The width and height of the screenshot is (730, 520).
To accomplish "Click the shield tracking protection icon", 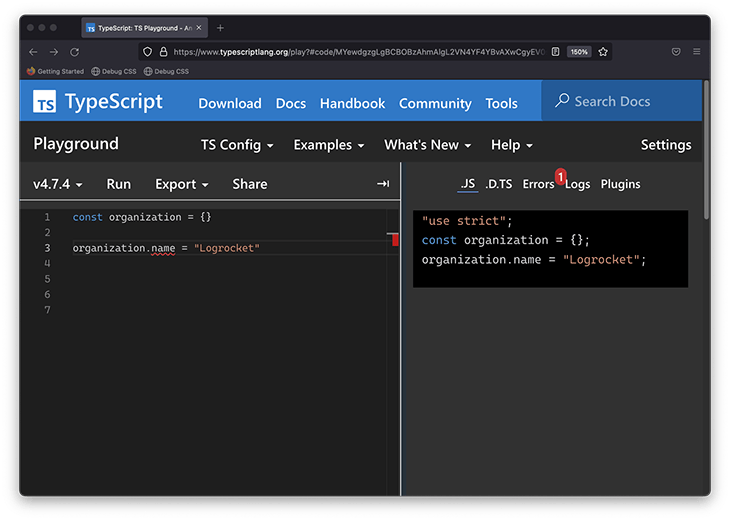I will [147, 52].
